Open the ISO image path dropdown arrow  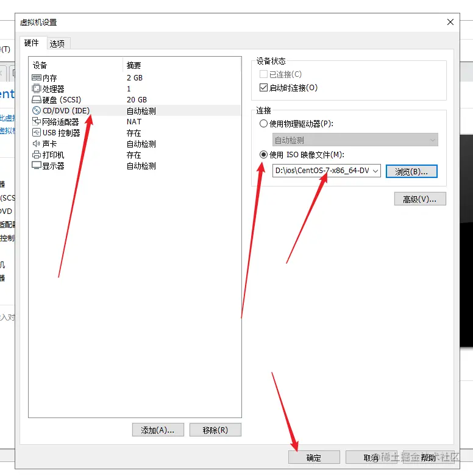point(375,171)
